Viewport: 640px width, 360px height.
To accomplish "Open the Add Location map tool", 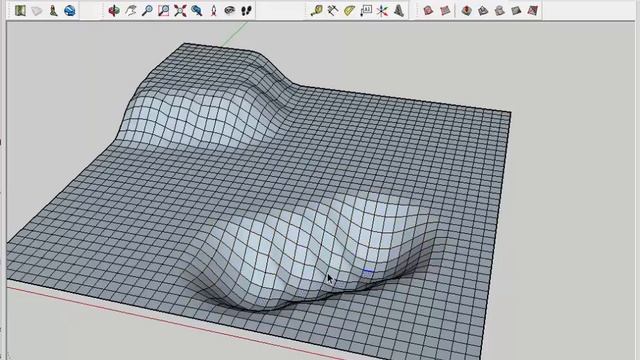I will (20, 10).
